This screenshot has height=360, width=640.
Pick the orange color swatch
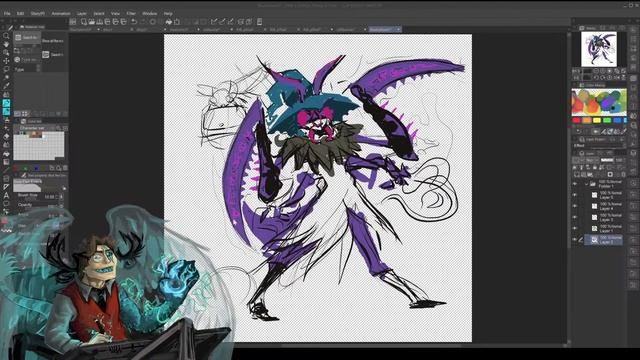point(587,120)
